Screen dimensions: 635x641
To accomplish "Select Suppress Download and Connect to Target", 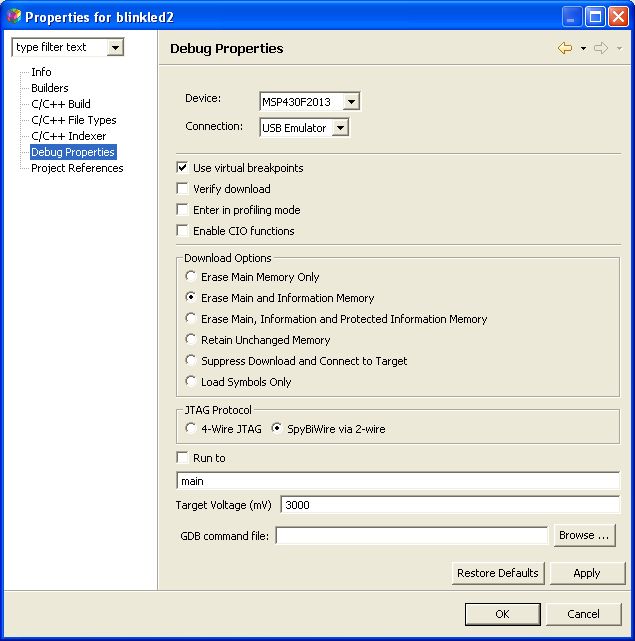I will (191, 361).
